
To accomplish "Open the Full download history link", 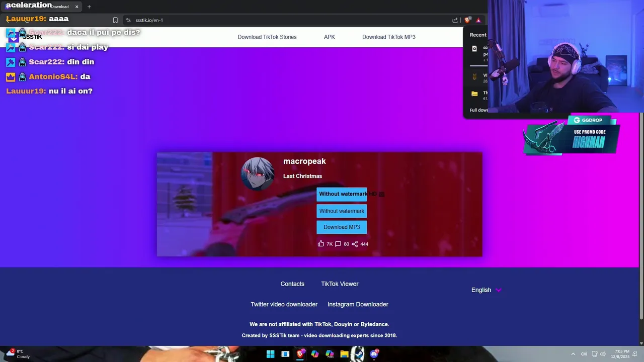I will tap(479, 110).
